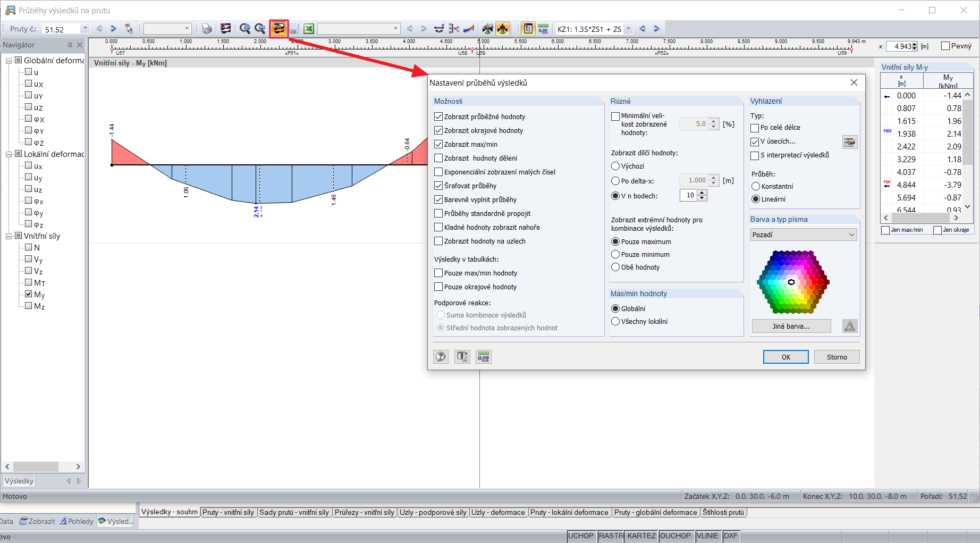
Task: Click the zoom-out magnifier in the toolbar
Action: (x=260, y=29)
